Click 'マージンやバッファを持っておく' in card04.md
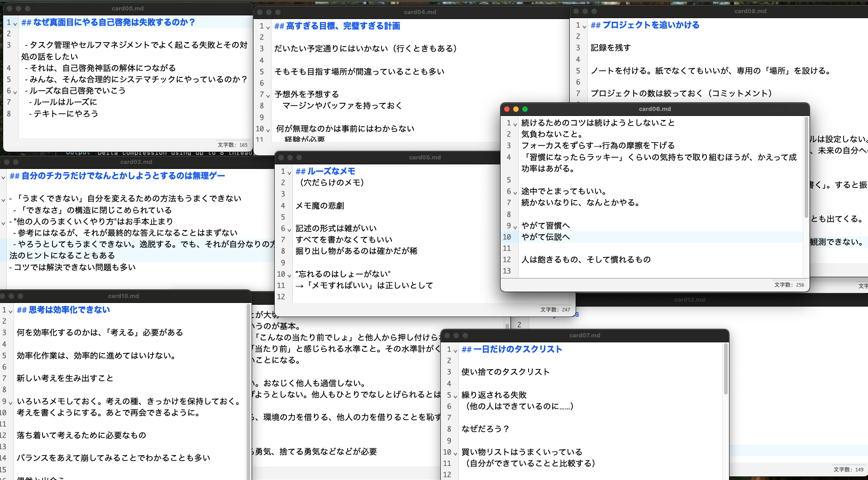This screenshot has width=868, height=480. pos(342,106)
